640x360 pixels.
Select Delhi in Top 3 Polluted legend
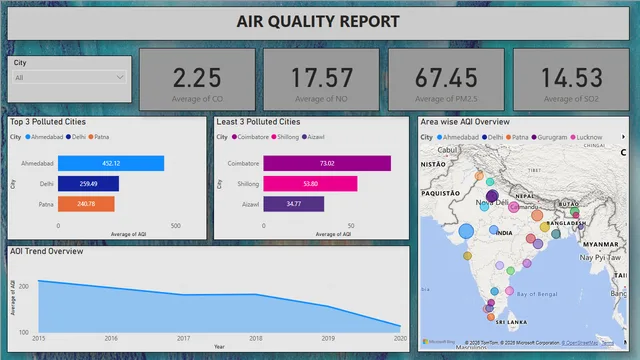click(x=76, y=137)
